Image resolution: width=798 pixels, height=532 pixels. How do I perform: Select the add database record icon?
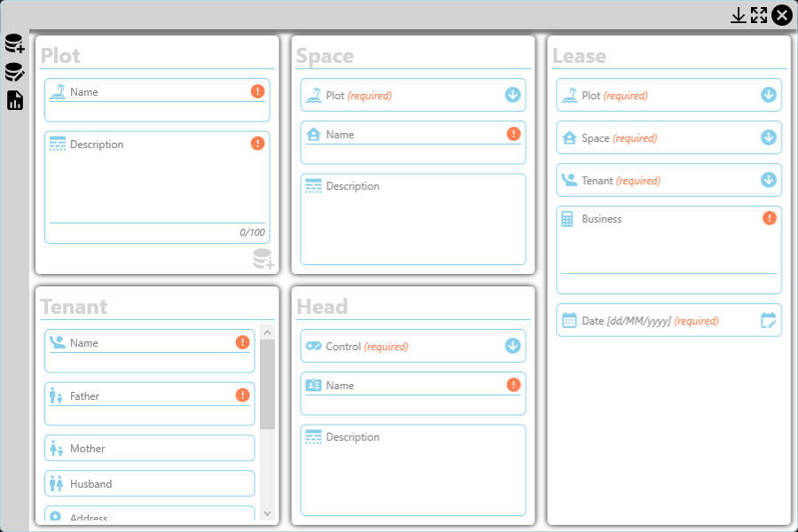(13, 42)
